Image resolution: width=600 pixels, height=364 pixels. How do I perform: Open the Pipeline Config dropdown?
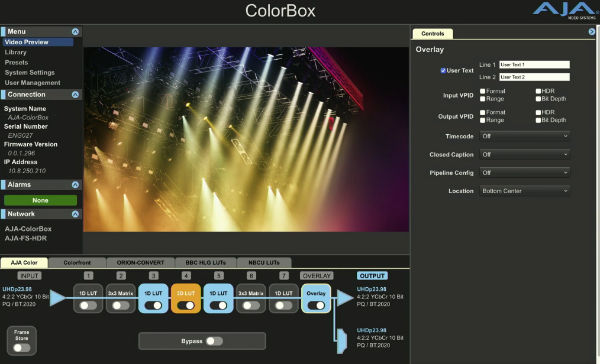pyautogui.click(x=525, y=173)
